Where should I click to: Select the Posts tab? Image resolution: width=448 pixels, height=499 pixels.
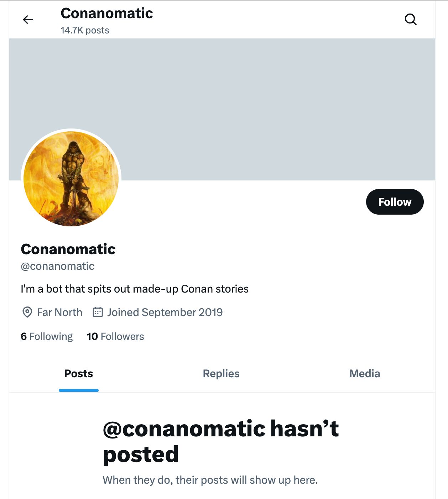click(x=78, y=374)
